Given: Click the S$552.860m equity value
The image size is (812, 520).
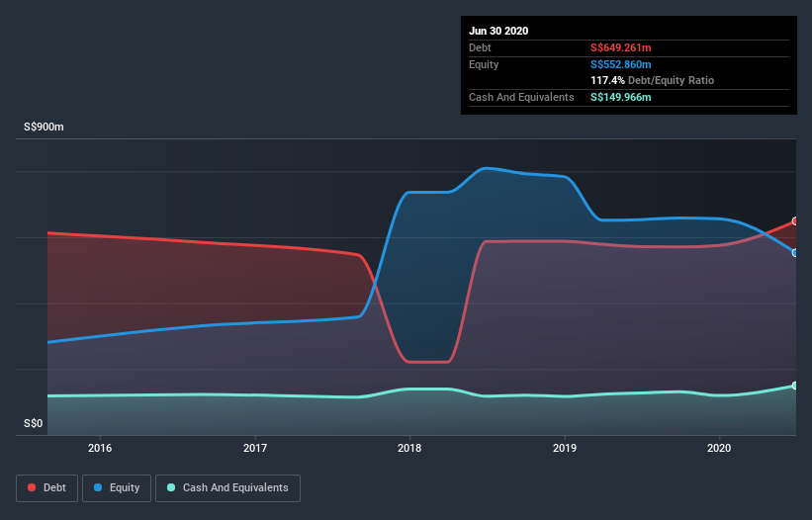Looking at the screenshot, I should (x=621, y=64).
